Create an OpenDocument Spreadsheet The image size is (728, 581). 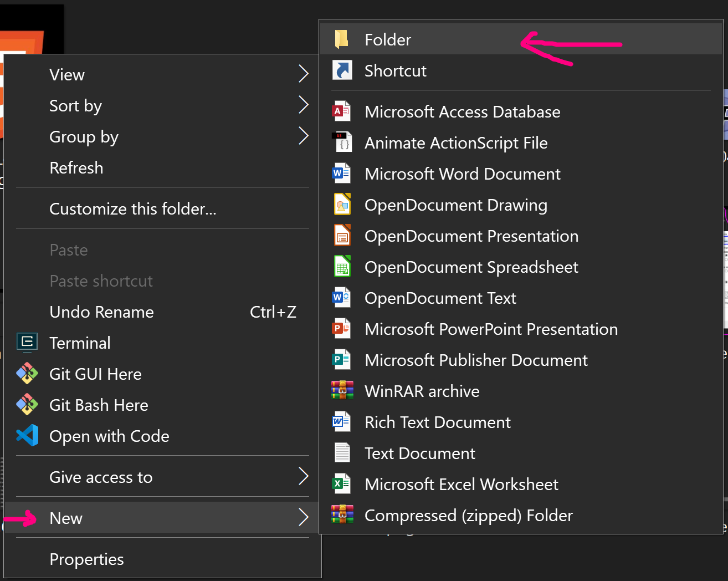[521, 267]
